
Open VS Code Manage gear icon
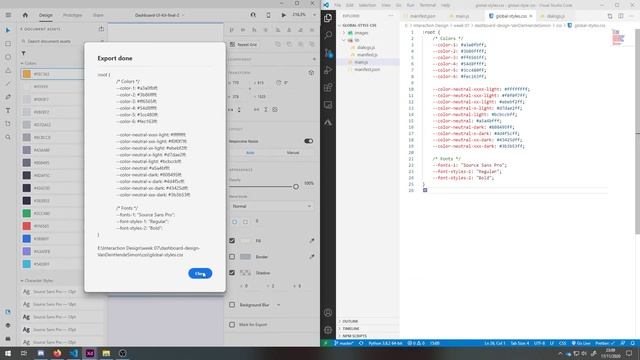pos(328,330)
